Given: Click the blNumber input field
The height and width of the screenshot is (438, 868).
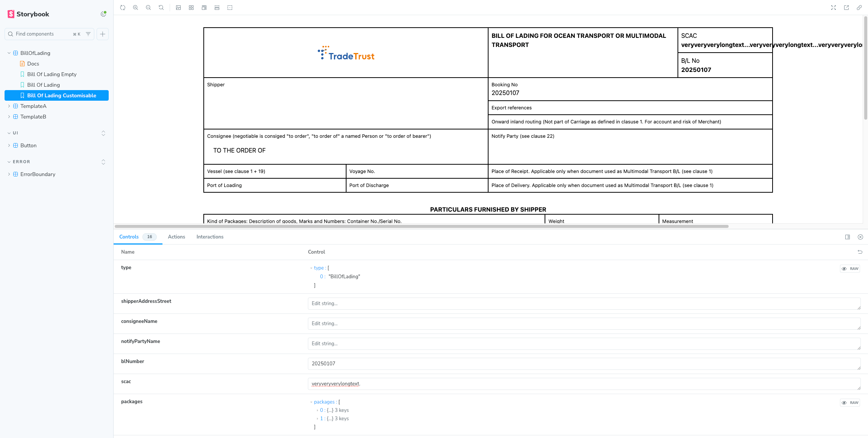Looking at the screenshot, I should [x=583, y=364].
